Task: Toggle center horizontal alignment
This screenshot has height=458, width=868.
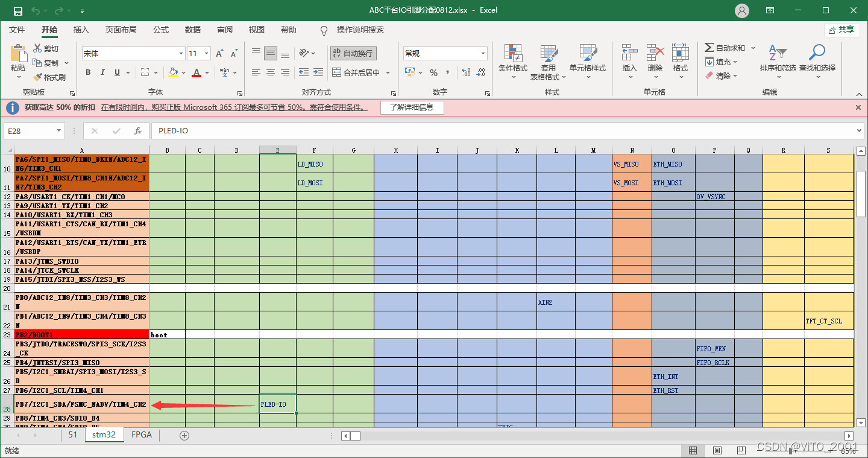Action: pos(271,72)
